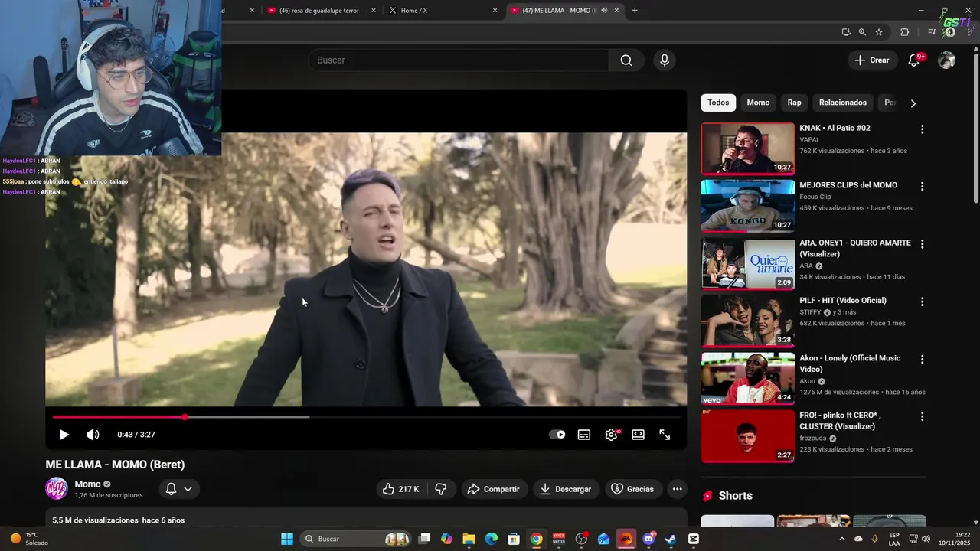Image resolution: width=980 pixels, height=551 pixels.
Task: Click the install app icon in the address bar
Action: pyautogui.click(x=845, y=32)
